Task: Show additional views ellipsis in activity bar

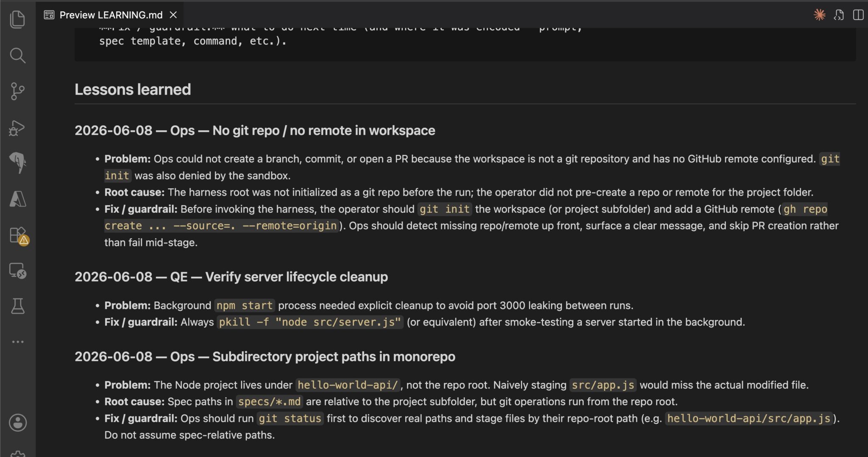Action: point(17,342)
